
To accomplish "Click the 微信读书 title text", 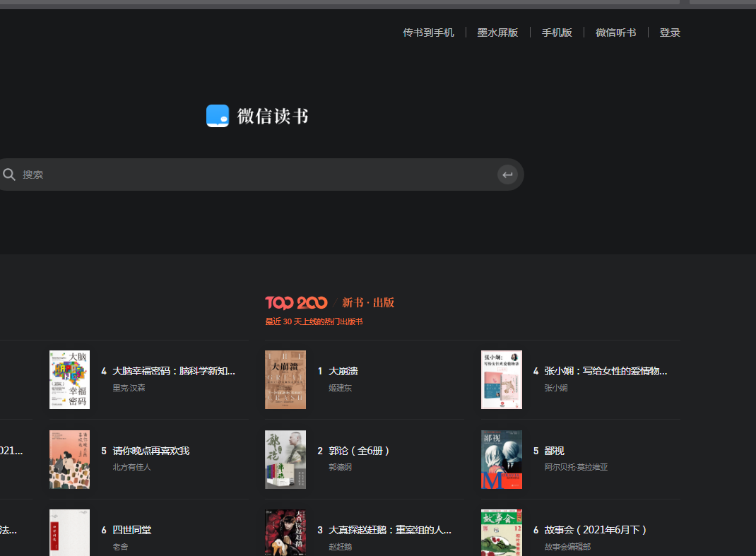I will tap(273, 116).
